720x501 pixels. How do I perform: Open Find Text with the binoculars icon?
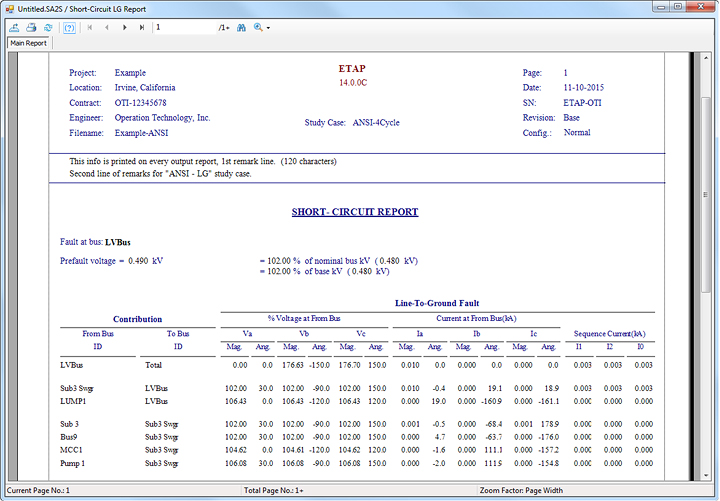pyautogui.click(x=241, y=27)
